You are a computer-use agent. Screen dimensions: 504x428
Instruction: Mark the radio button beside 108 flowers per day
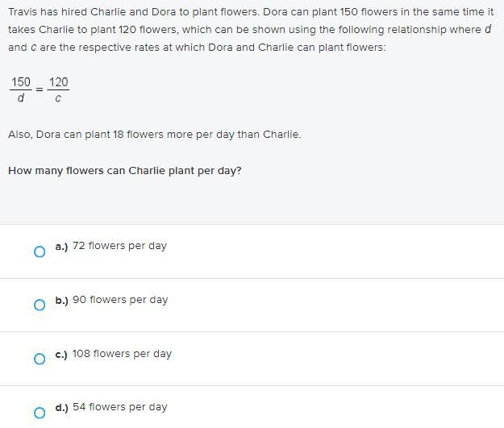40,359
